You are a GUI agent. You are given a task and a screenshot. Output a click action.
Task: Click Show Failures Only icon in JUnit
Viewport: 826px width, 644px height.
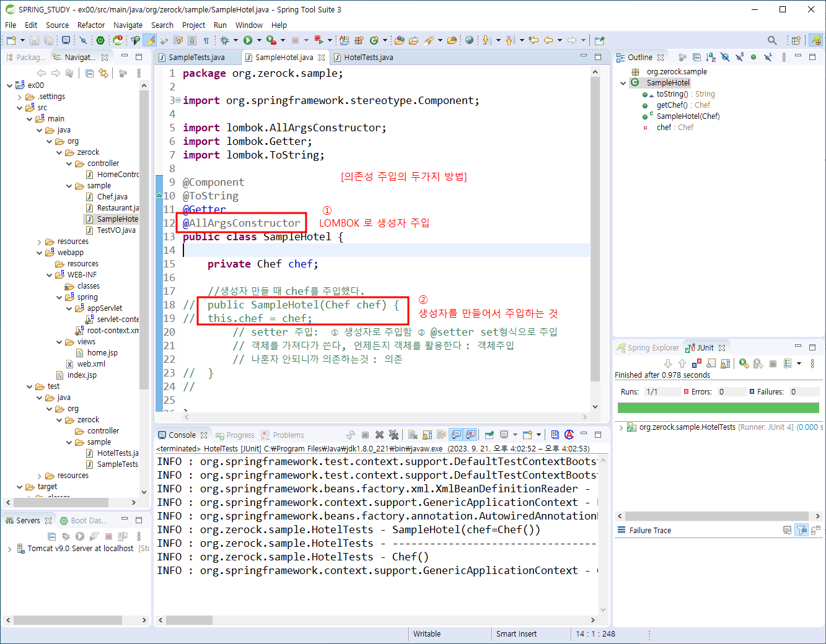coord(697,363)
